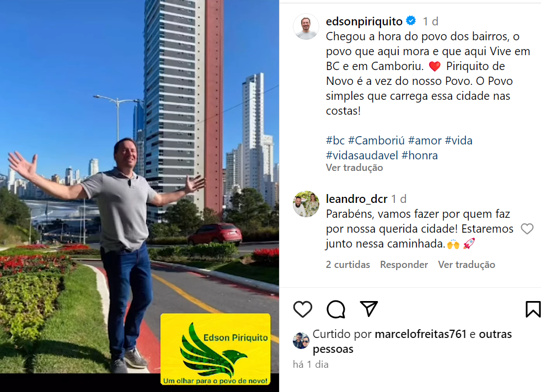Like the post with the heart icon
The width and height of the screenshot is (541, 392).
(x=303, y=309)
